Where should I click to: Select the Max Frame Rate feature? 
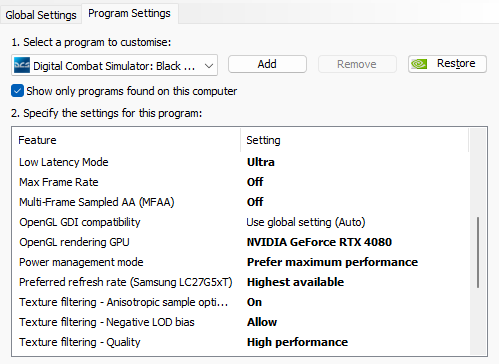59,182
